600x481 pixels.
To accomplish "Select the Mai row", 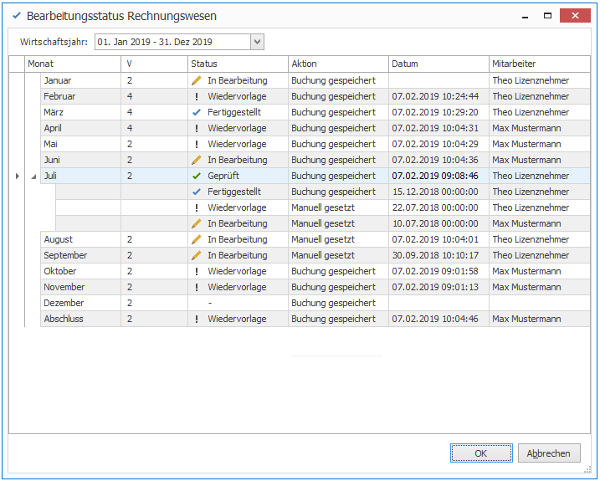I will (x=315, y=144).
